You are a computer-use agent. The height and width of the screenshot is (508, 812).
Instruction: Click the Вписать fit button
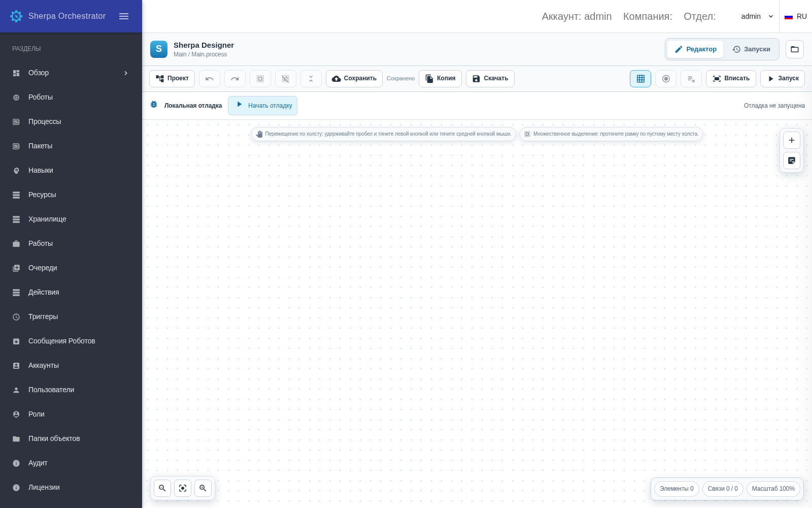731,79
